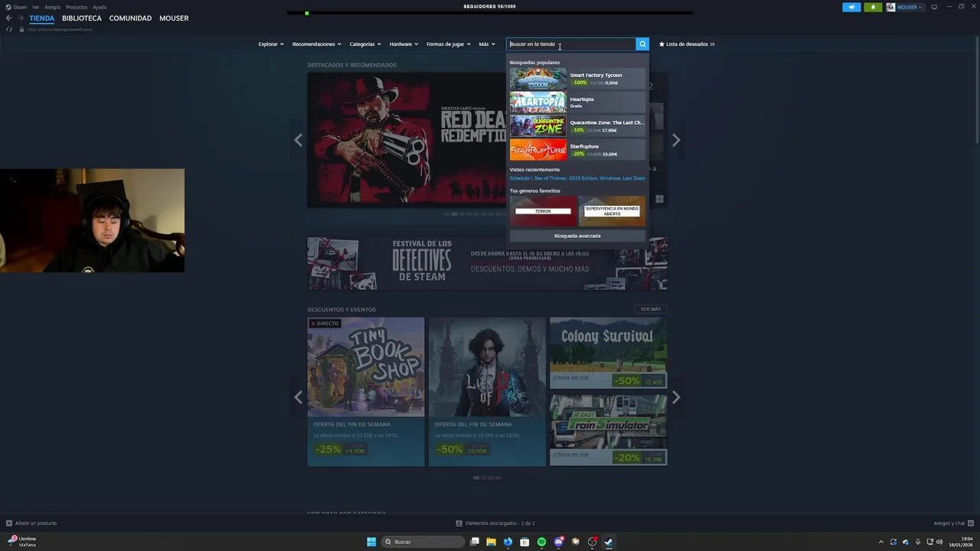Open the Windows Start menu

coord(371,542)
